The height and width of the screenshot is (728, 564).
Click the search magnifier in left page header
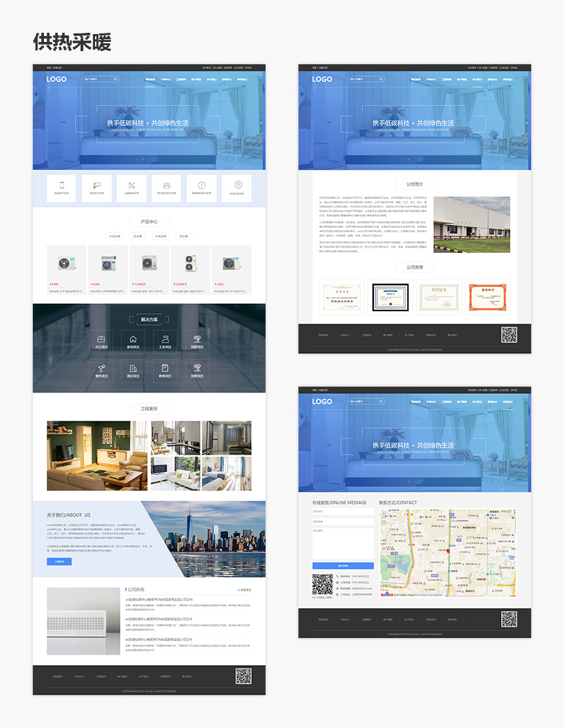(115, 79)
